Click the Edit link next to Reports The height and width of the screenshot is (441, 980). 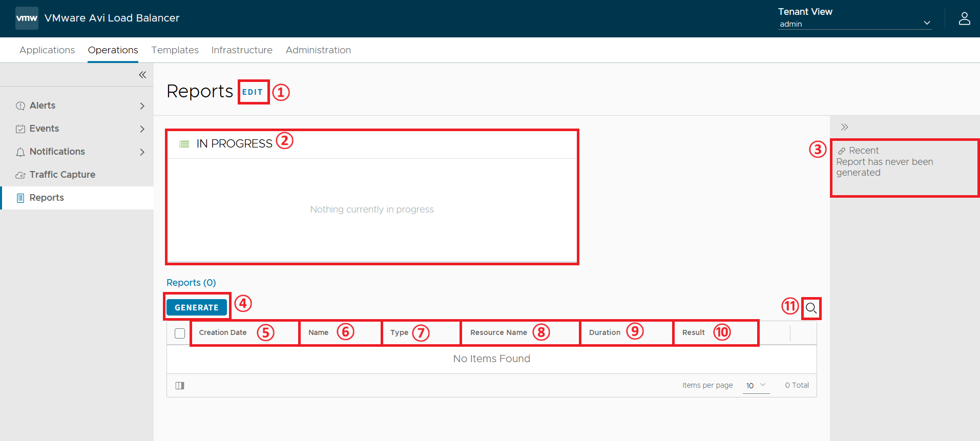(x=253, y=92)
